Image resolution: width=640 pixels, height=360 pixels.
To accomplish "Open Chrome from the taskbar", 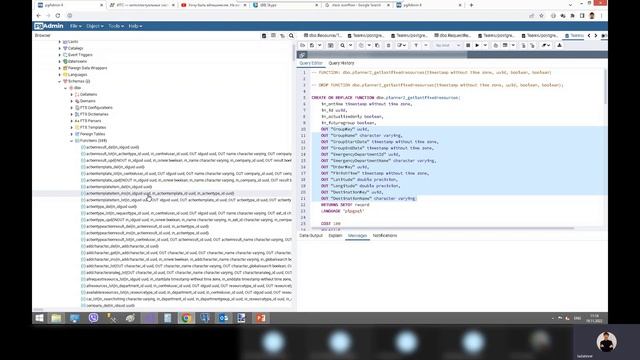I will (186, 318).
